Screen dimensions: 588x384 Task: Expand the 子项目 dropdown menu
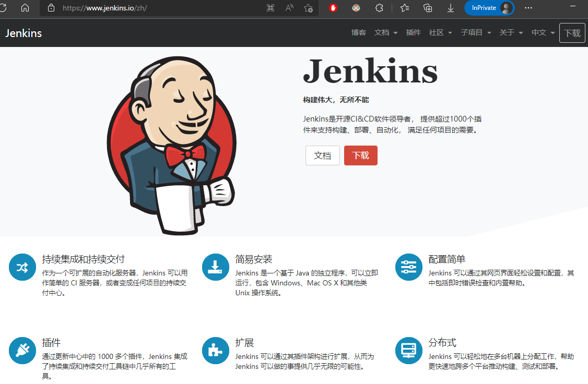[476, 32]
